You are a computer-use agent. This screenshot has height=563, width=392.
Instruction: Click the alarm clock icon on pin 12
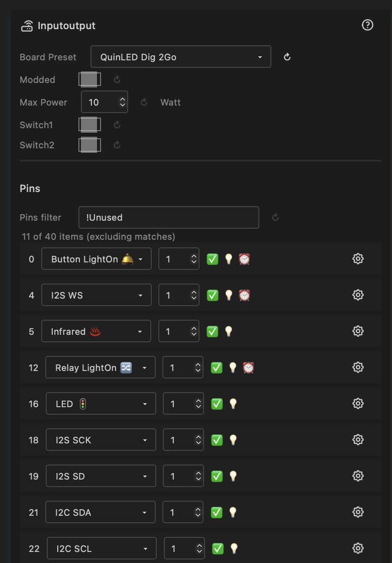[248, 367]
